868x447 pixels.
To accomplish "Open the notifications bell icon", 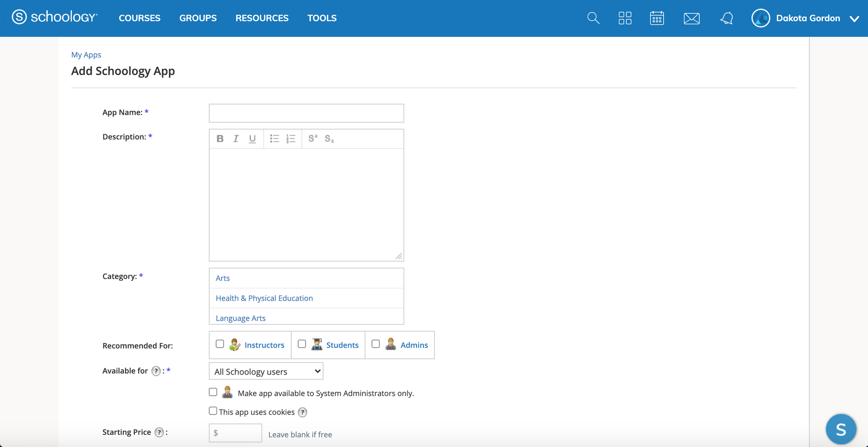I will (x=727, y=18).
